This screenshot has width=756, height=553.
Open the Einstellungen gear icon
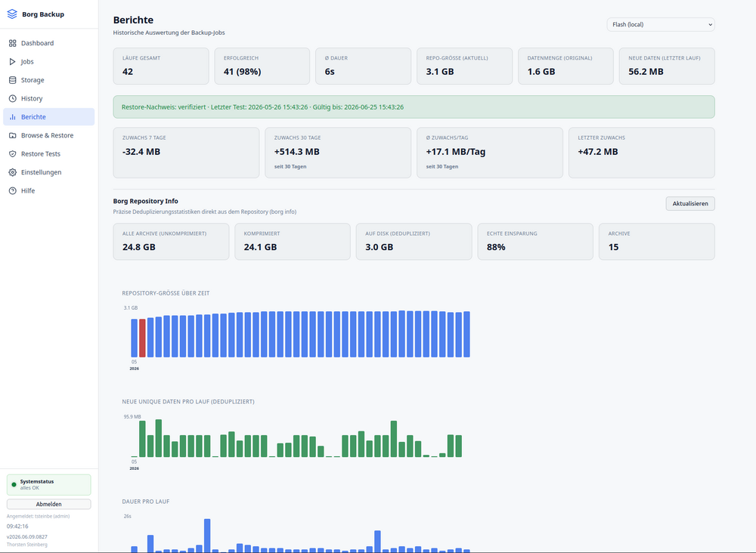tap(13, 172)
